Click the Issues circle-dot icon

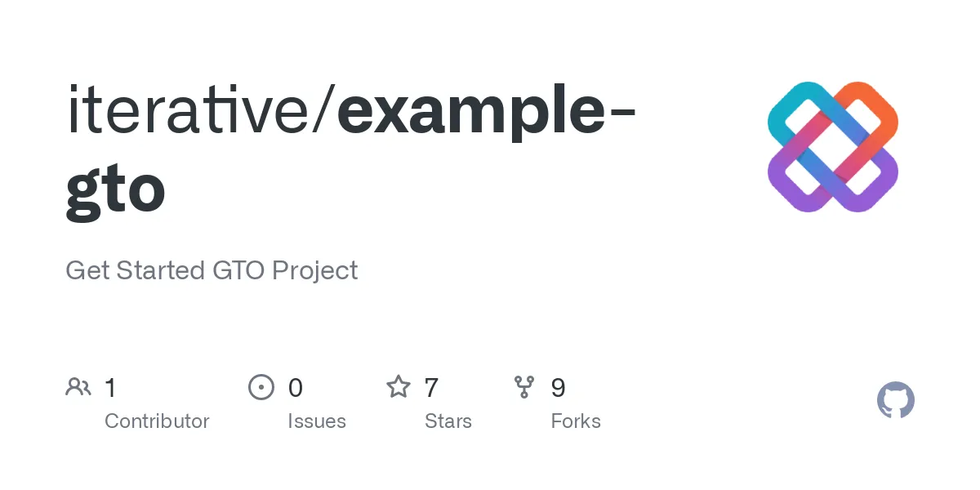[x=261, y=387]
